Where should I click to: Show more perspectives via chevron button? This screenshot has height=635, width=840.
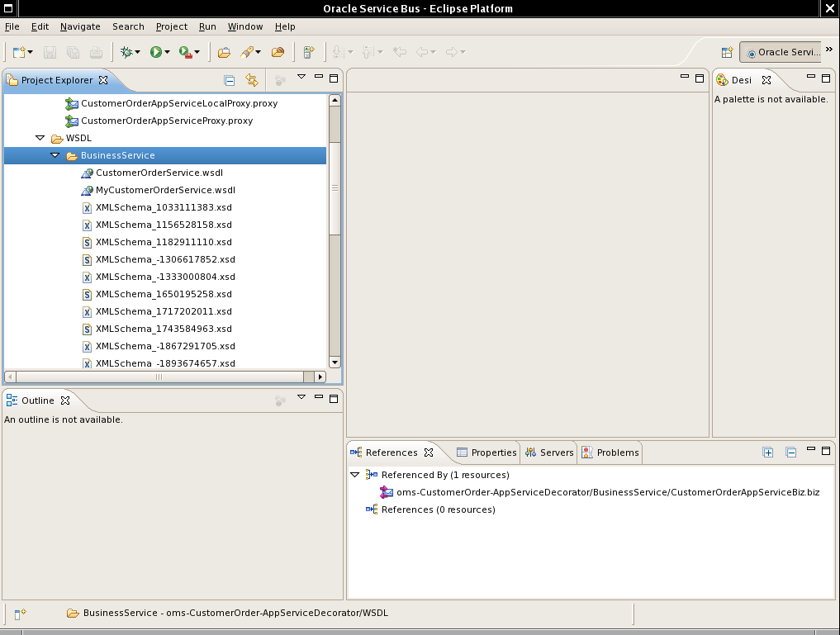pyautogui.click(x=829, y=50)
